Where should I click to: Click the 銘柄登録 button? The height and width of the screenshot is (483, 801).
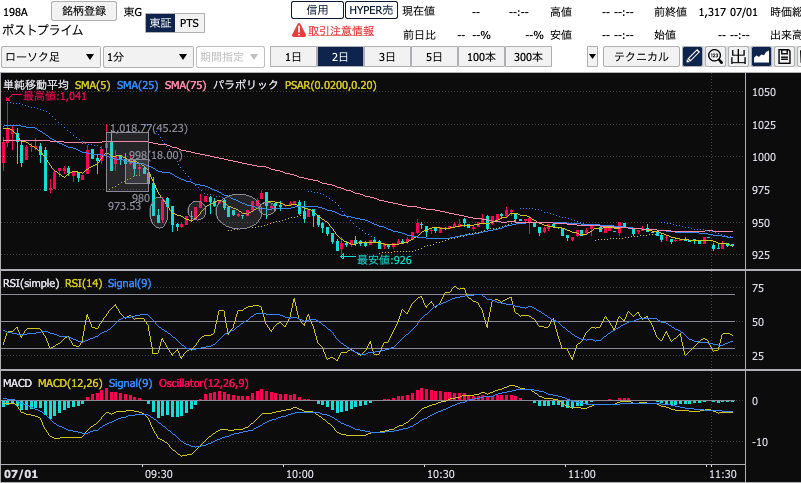83,10
